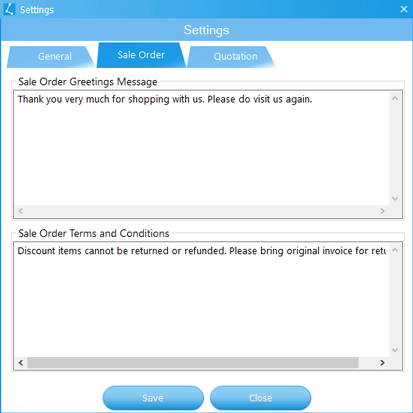Click up arrow of Greetings Message scrollbar
The image size is (413, 413).
coord(395,98)
